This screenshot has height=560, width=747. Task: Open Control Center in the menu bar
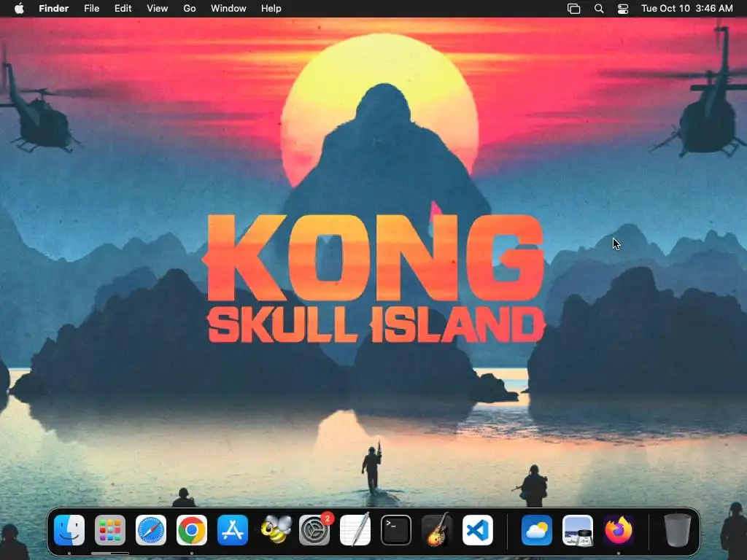[x=623, y=9]
